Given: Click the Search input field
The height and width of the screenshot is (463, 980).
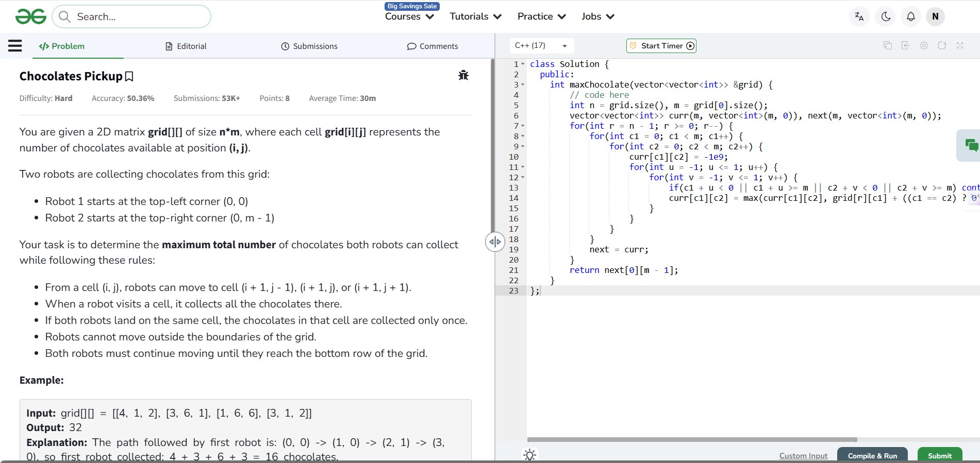Looking at the screenshot, I should click(139, 16).
